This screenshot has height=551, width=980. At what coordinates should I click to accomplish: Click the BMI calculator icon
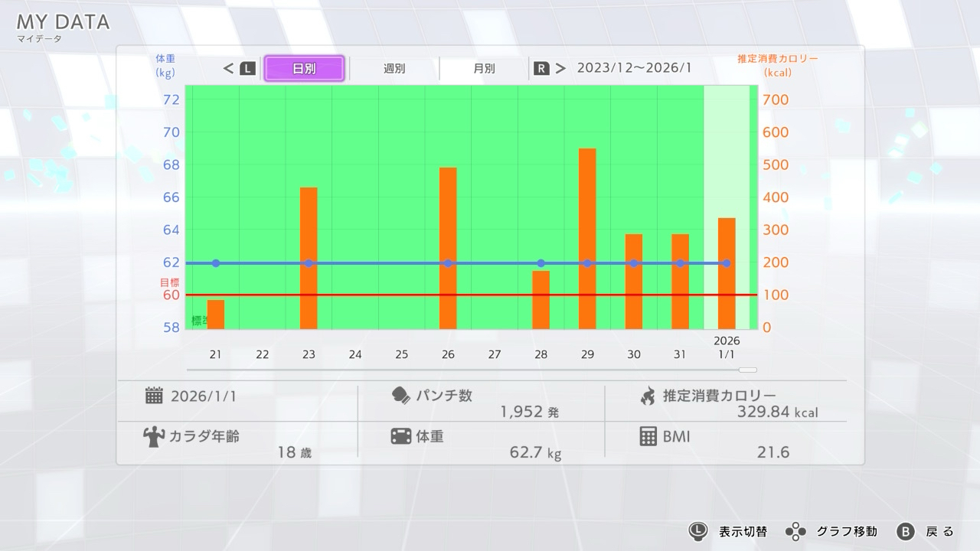coord(648,436)
